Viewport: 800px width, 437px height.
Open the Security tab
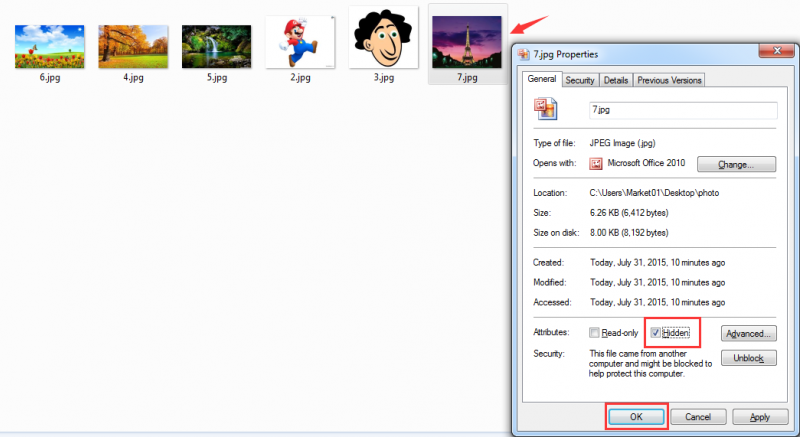point(580,80)
